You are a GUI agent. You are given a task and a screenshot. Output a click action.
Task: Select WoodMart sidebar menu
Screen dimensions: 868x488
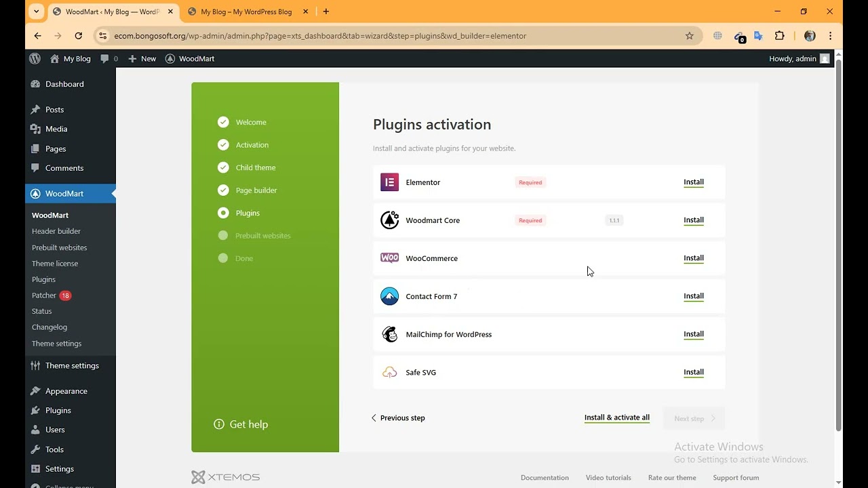click(71, 194)
